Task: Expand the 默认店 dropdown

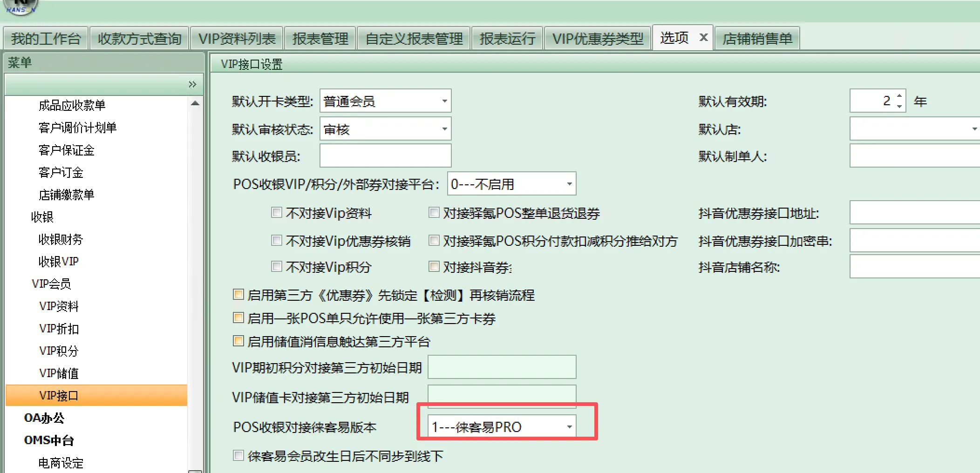Action: pyautogui.click(x=974, y=129)
